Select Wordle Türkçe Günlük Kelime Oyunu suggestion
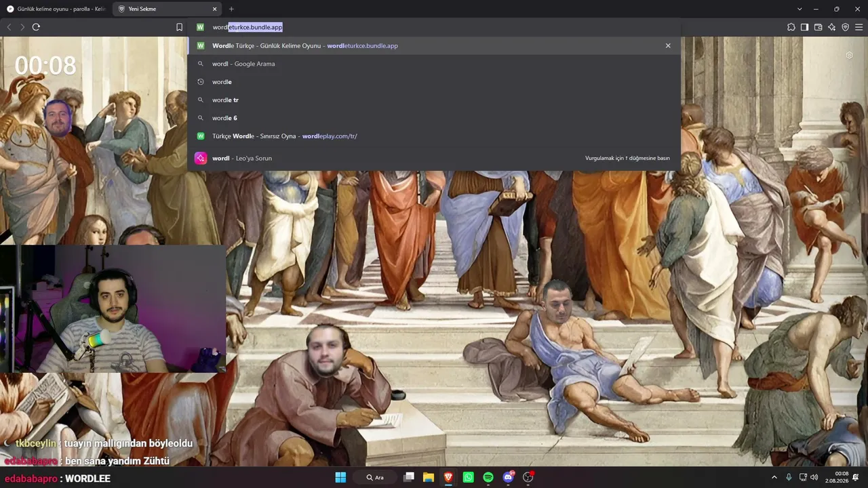 click(434, 45)
